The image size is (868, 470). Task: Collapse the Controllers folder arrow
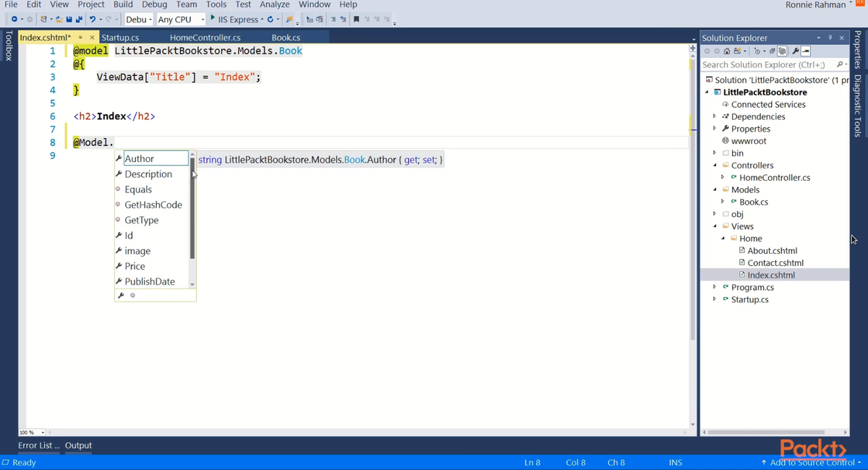click(715, 165)
